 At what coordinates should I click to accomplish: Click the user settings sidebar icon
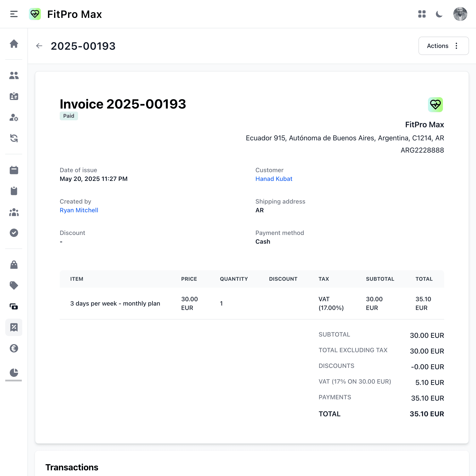[14, 118]
